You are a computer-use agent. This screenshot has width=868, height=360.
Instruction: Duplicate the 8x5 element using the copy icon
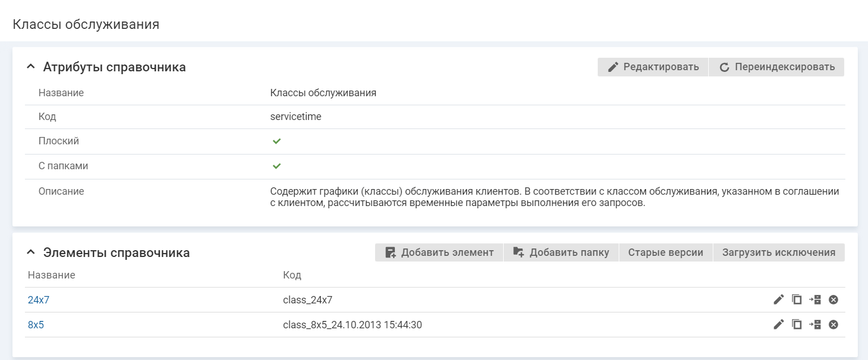797,324
